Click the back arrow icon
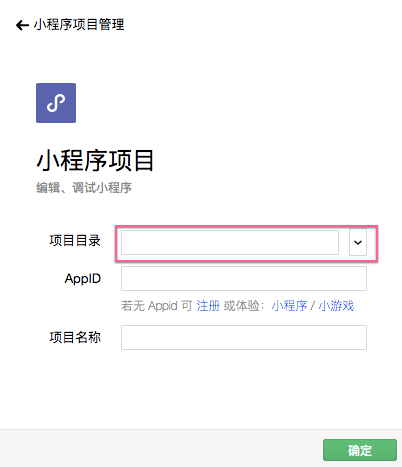The width and height of the screenshot is (402, 467). point(22,25)
